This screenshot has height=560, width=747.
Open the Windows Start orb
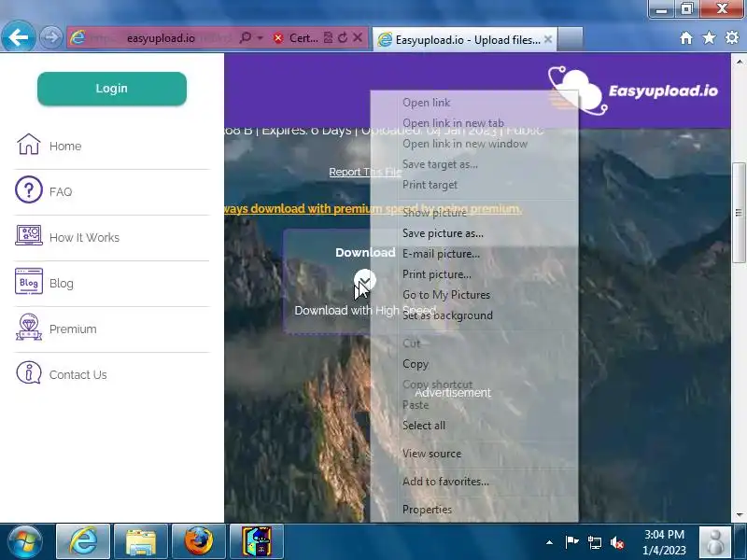tap(25, 541)
